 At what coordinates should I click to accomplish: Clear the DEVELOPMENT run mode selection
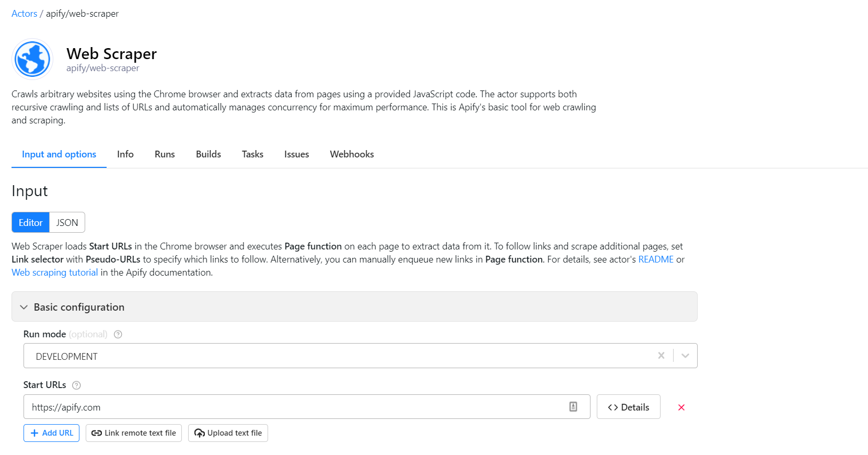(661, 356)
